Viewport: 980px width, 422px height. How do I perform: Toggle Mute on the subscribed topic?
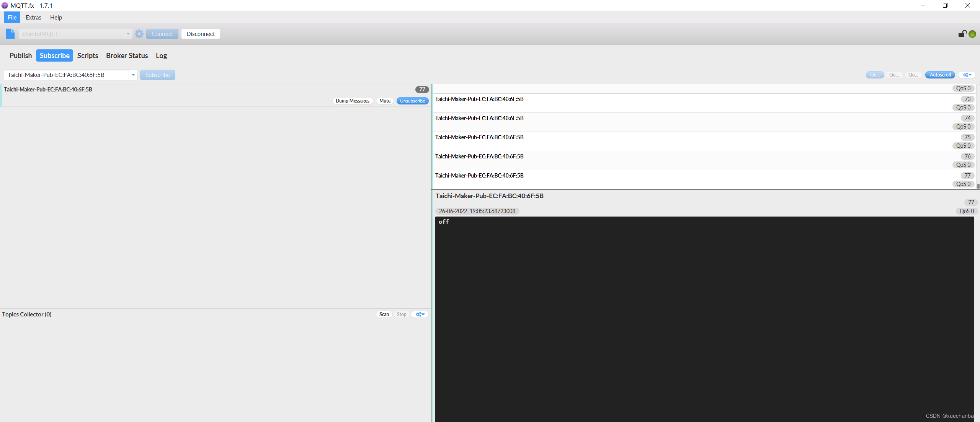pos(385,101)
